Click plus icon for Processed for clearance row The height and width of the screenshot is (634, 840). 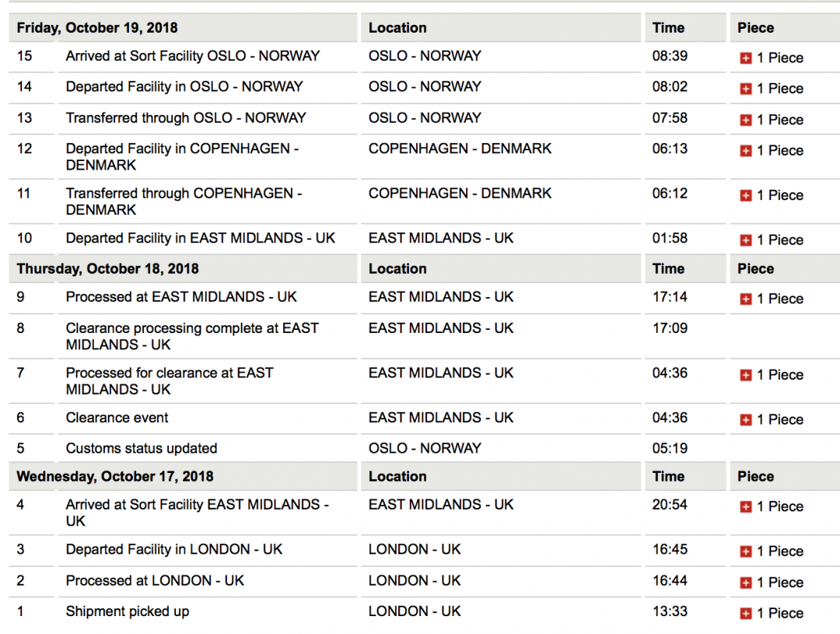tap(745, 375)
